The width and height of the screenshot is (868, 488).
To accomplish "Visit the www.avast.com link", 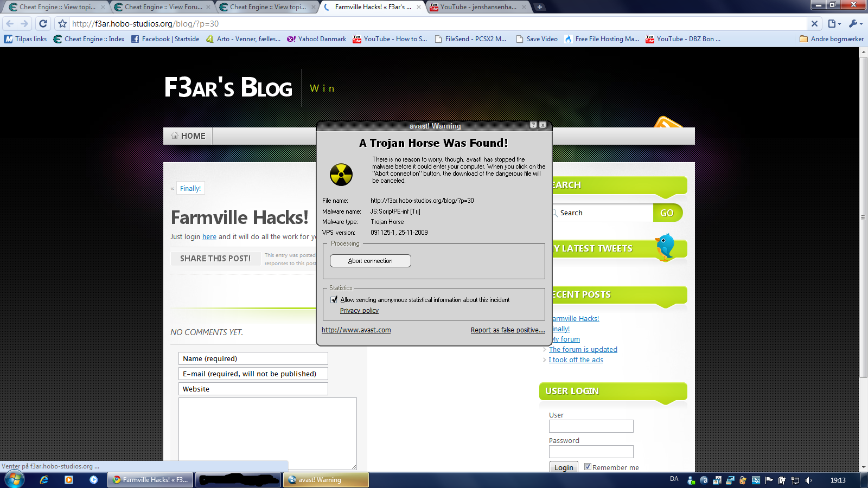I will (x=356, y=330).
